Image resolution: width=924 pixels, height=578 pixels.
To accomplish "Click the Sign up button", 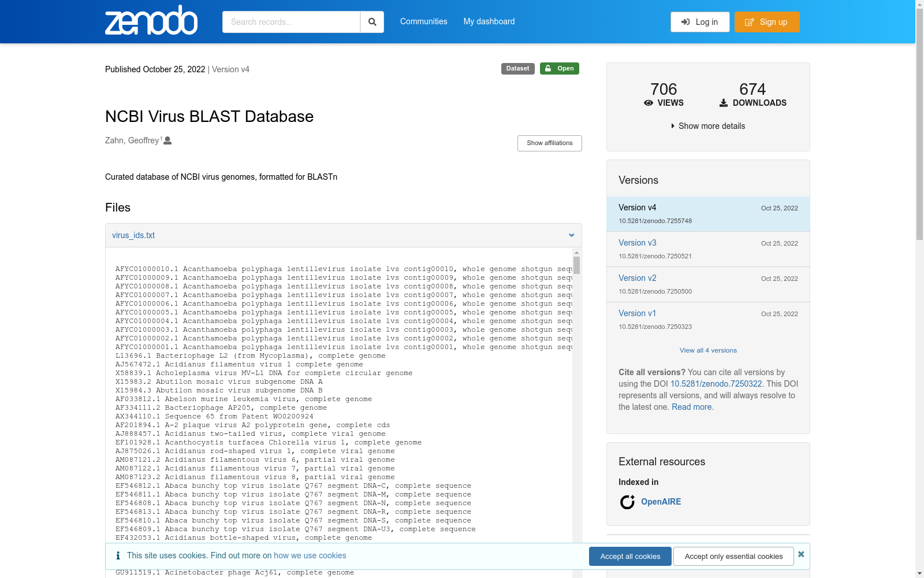I will [x=767, y=22].
